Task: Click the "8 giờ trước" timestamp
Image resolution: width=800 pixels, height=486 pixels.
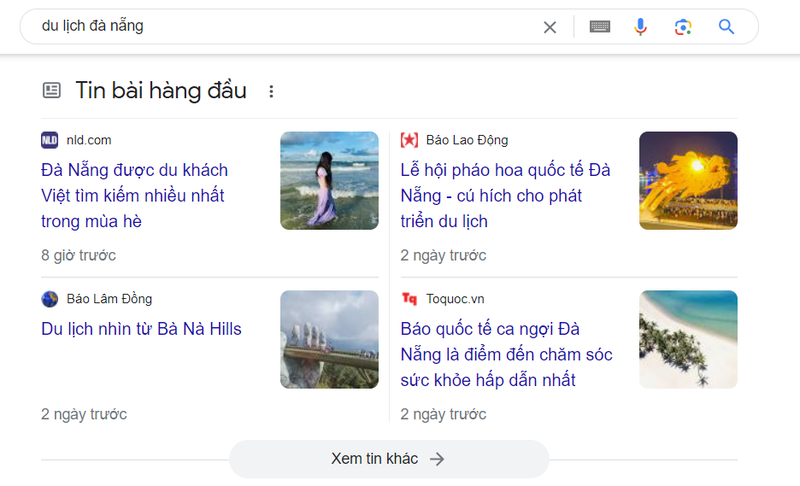Action: [x=79, y=255]
